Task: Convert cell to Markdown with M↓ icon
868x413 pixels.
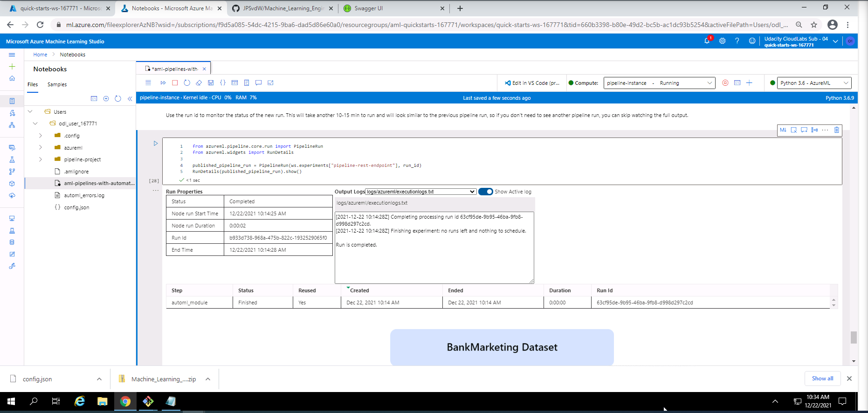Action: point(783,130)
